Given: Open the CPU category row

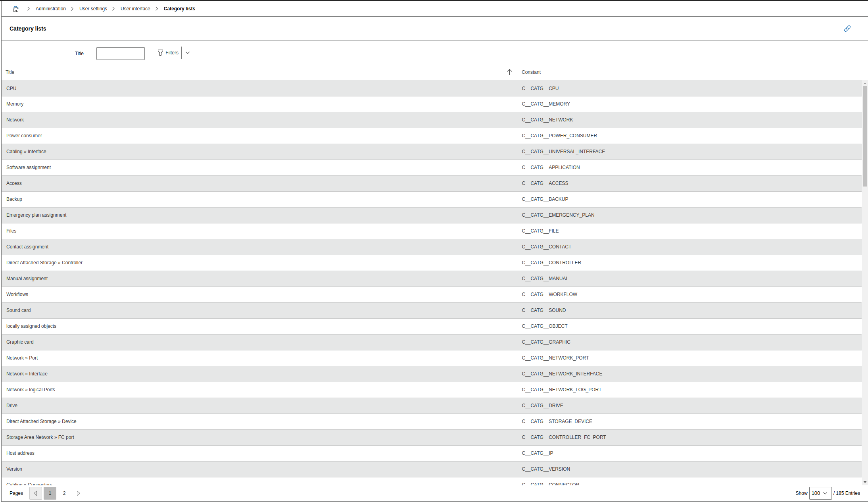Looking at the screenshot, I should [x=432, y=88].
